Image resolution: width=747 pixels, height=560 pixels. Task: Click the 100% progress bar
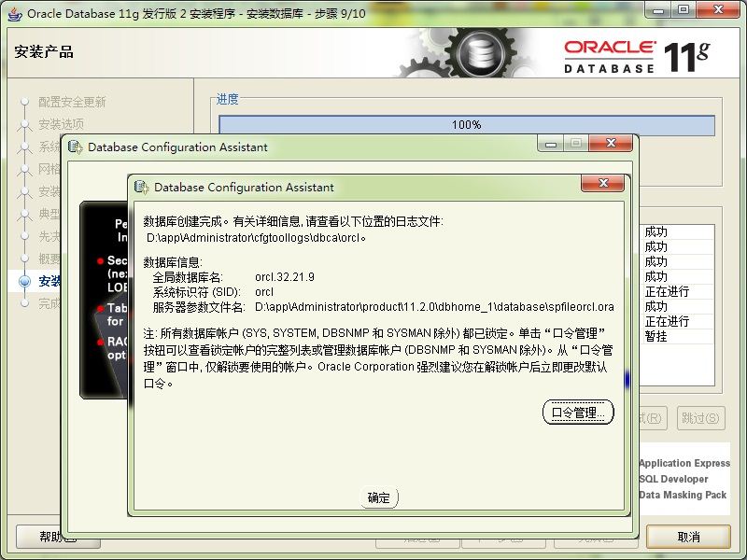point(466,125)
